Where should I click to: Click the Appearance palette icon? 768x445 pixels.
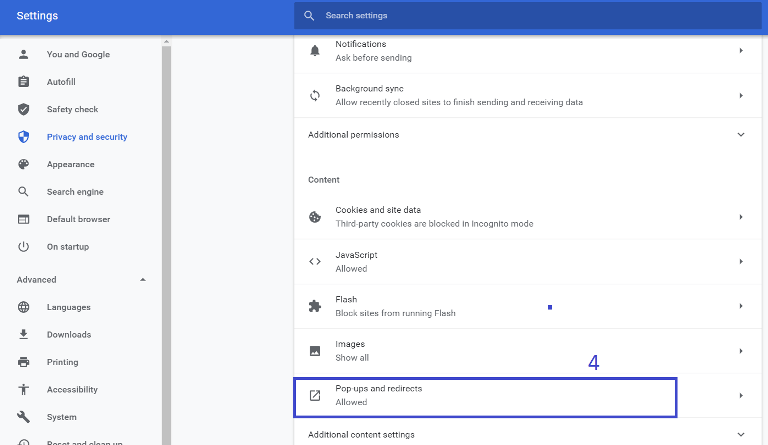[23, 164]
